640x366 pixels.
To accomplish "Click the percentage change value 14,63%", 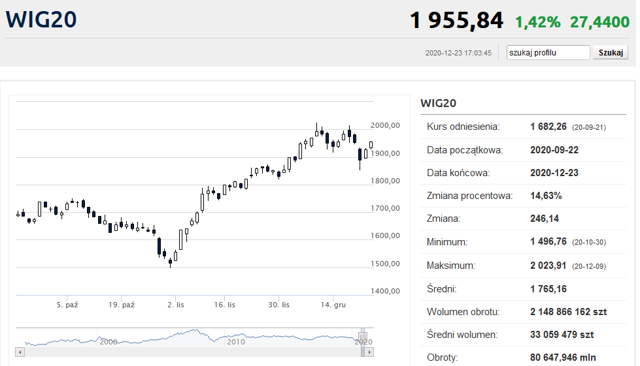I will coord(546,196).
